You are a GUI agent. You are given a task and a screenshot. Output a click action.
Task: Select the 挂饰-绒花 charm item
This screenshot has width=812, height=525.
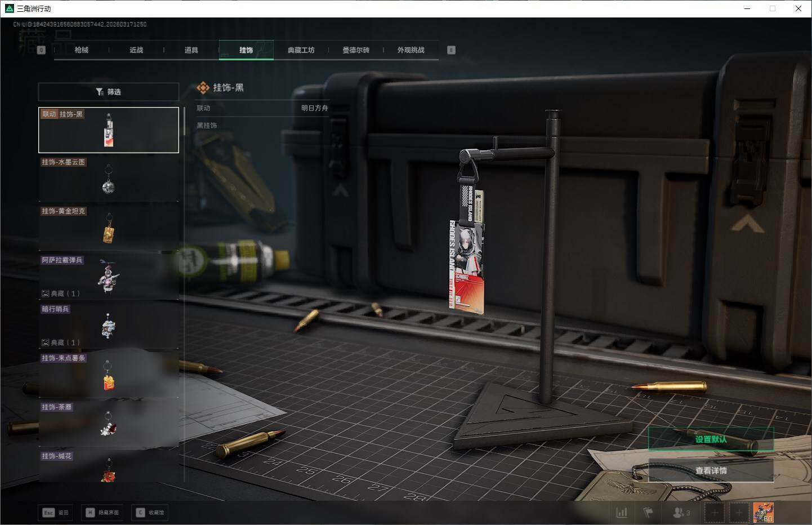click(x=108, y=466)
